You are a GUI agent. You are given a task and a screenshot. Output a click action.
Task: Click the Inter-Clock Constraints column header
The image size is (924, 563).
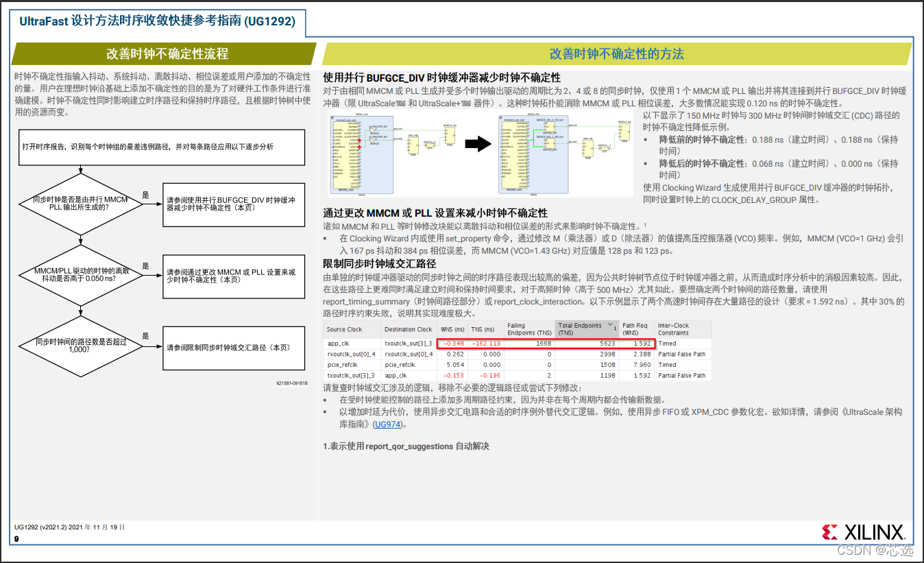[683, 329]
